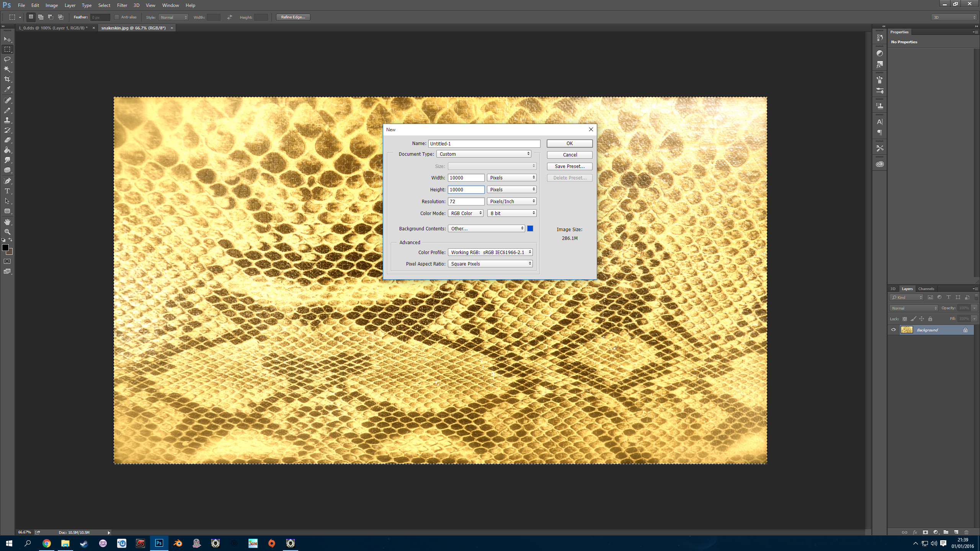Select the Clone Stamp tool
Screen dimensions: 980x551
click(x=7, y=120)
